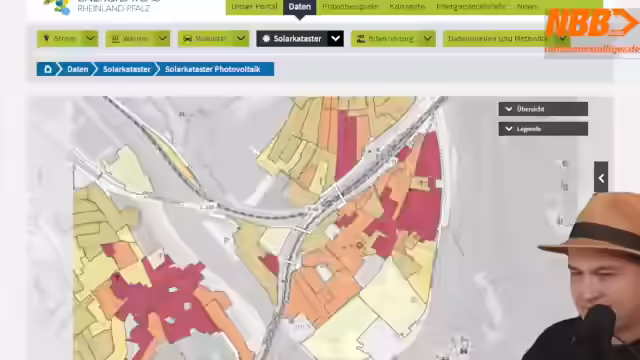This screenshot has width=640, height=360.
Task: Open the Unser Portal menu item
Action: (x=254, y=7)
